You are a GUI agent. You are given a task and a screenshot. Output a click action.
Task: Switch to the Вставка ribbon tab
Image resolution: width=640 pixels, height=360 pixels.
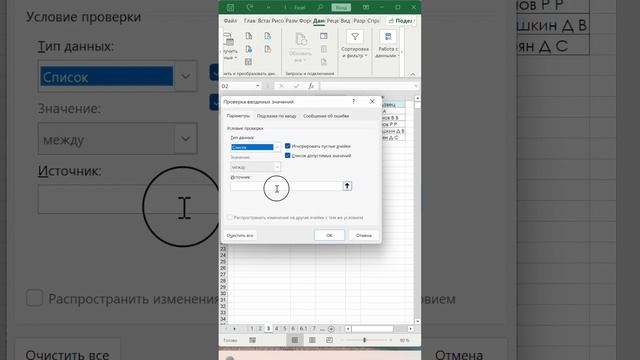(264, 20)
